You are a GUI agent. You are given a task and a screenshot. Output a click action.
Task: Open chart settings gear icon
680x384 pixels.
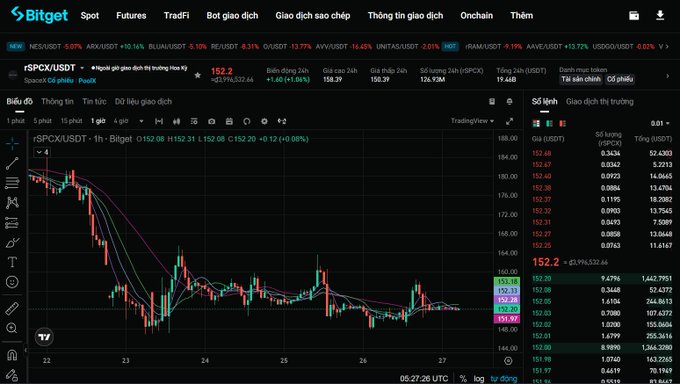(x=264, y=121)
